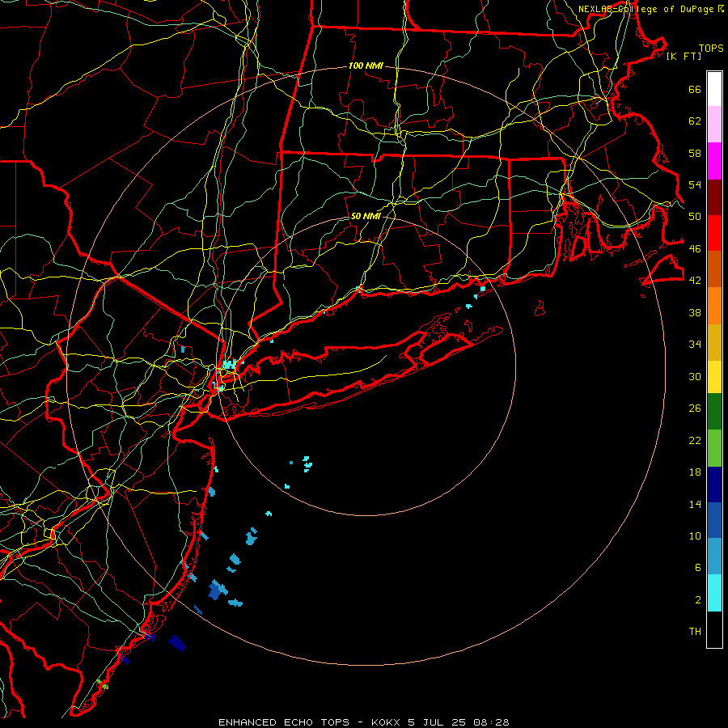Select the dark maroon legend swatch
The width and height of the screenshot is (728, 728).
(714, 197)
